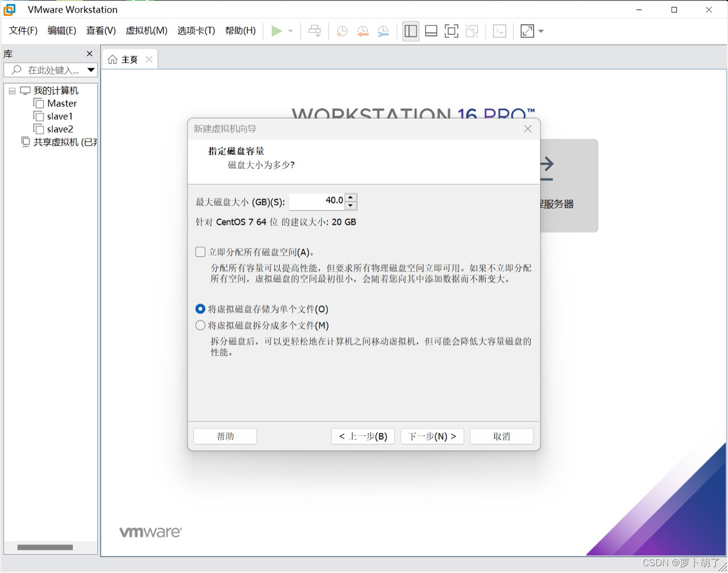Viewport: 728px width, 573px height.
Task: Toggle the thumbnail bar view icon
Action: (x=431, y=31)
